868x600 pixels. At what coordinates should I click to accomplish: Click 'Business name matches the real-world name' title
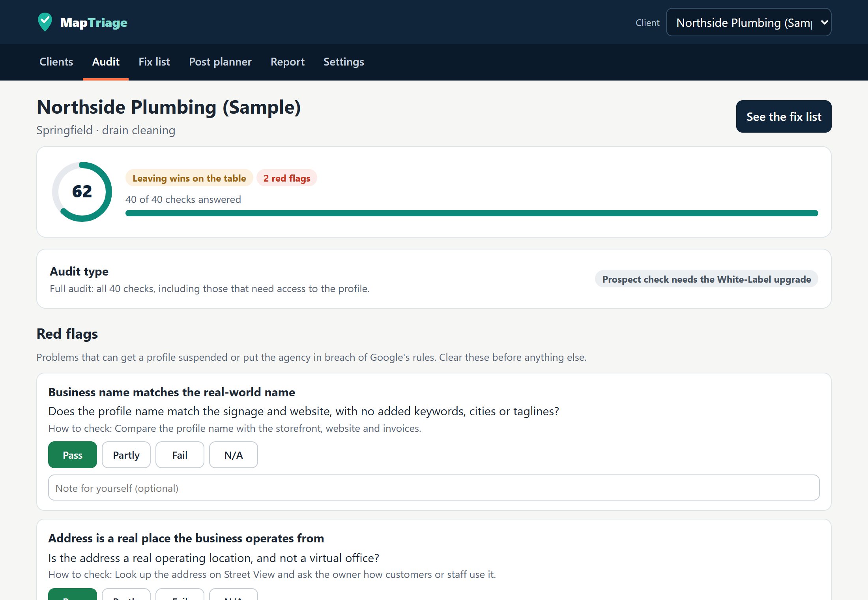point(172,392)
